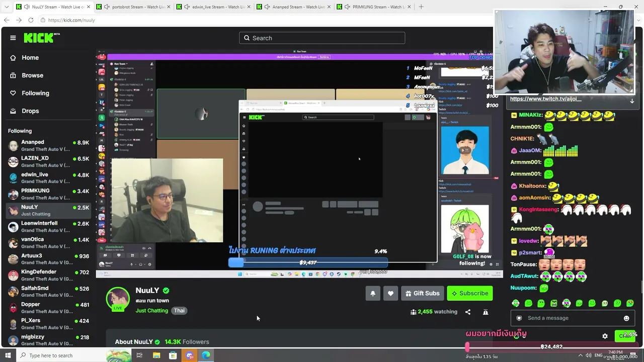Viewport: 644px width, 362px height.
Task: Go forward in the browser
Action: coord(19,20)
